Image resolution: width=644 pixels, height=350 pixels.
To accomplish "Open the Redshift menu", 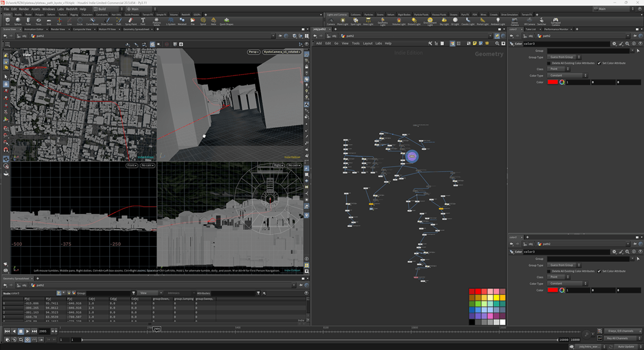I will coord(72,9).
